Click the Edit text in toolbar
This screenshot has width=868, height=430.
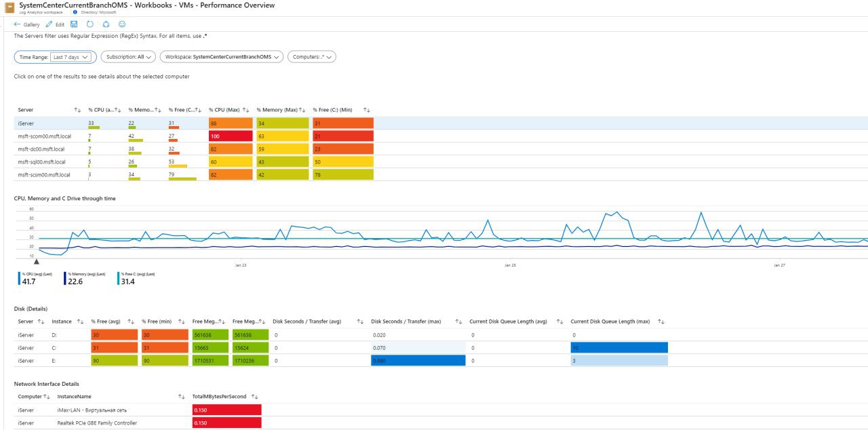tap(60, 24)
